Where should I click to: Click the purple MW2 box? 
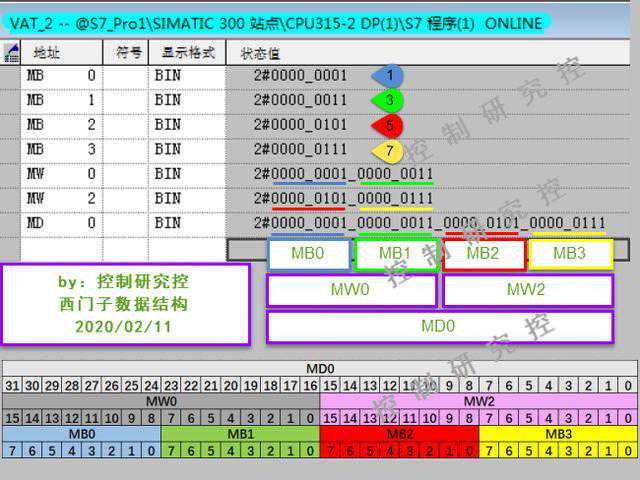(x=527, y=290)
